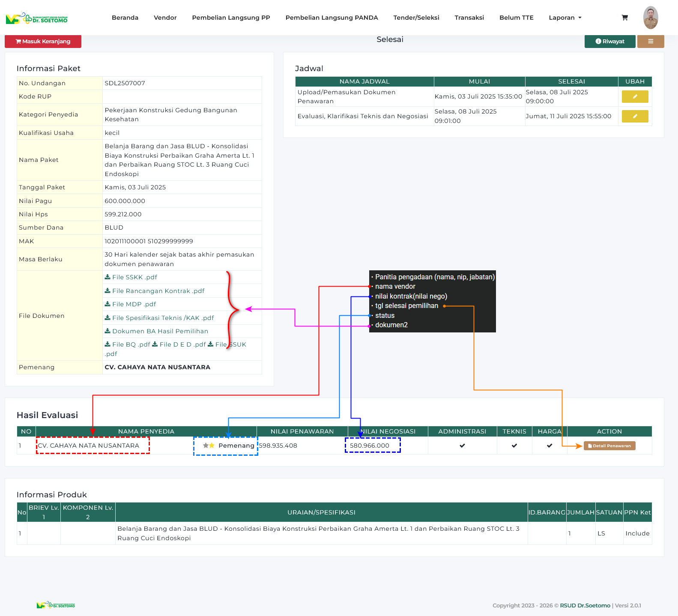This screenshot has height=616, width=678.
Task: Open Detail Penawaran for the winning vendor
Action: 609,446
